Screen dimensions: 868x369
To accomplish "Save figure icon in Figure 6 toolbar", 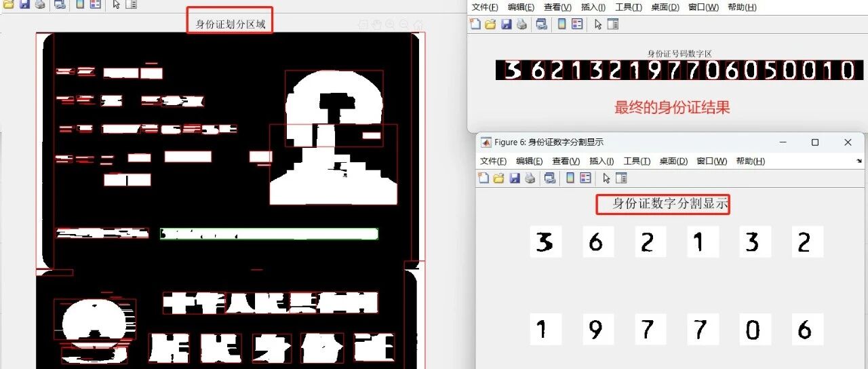I will point(514,178).
